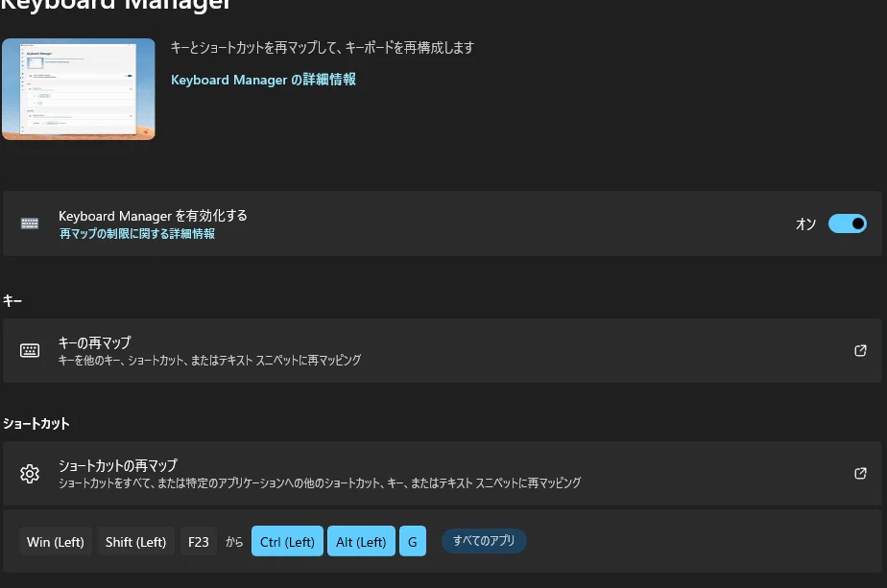
Task: Click the キー section heading
Action: tap(12, 300)
